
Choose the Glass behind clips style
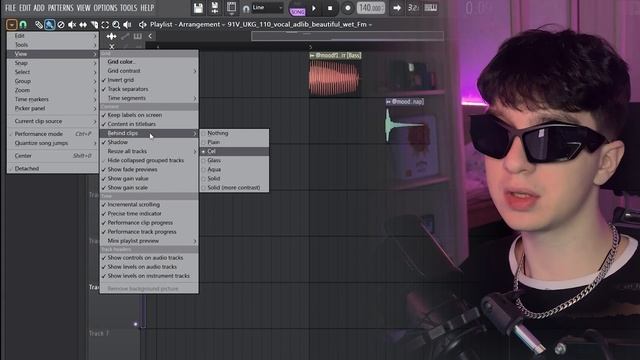click(234, 160)
